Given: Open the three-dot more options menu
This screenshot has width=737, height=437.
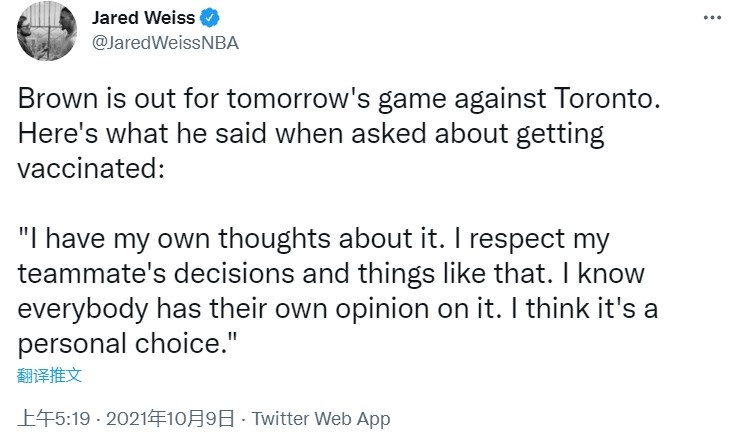Looking at the screenshot, I should 712,18.
